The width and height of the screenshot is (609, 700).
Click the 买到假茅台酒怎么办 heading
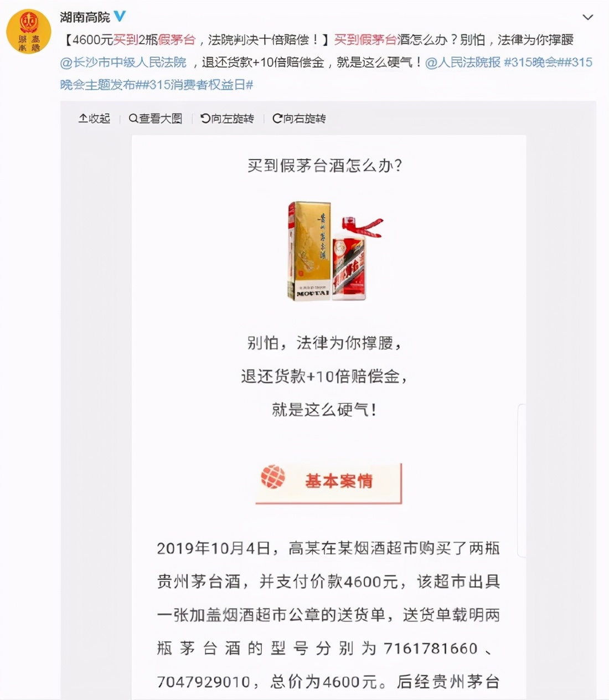click(x=325, y=166)
